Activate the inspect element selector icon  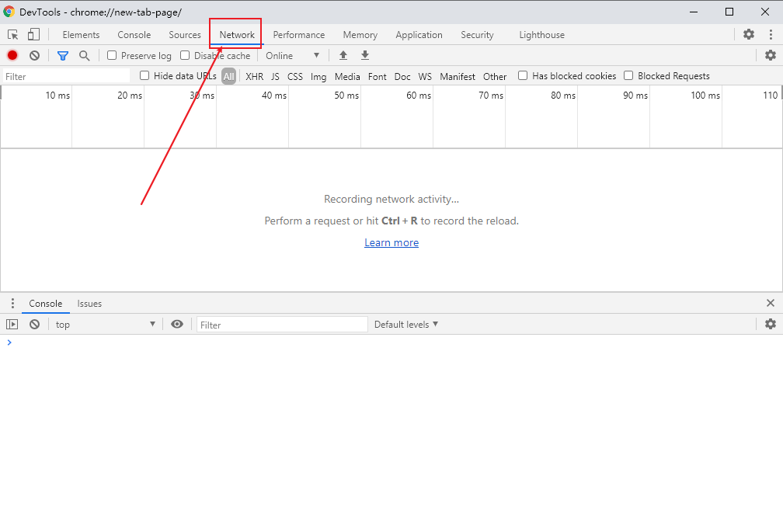tap(13, 34)
